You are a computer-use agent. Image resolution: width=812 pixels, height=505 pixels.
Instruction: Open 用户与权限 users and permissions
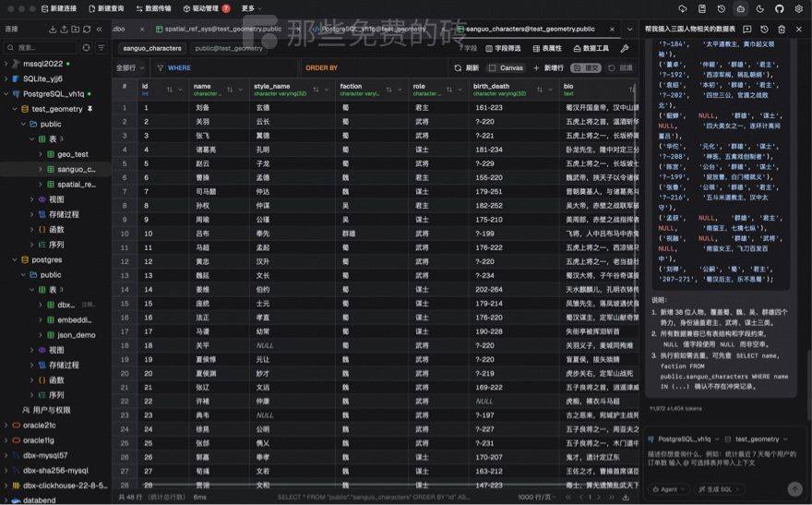[46, 410]
